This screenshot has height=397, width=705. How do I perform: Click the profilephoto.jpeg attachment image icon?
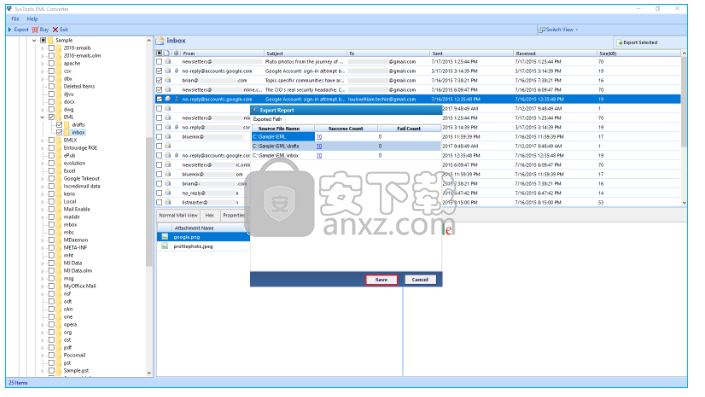tap(165, 247)
